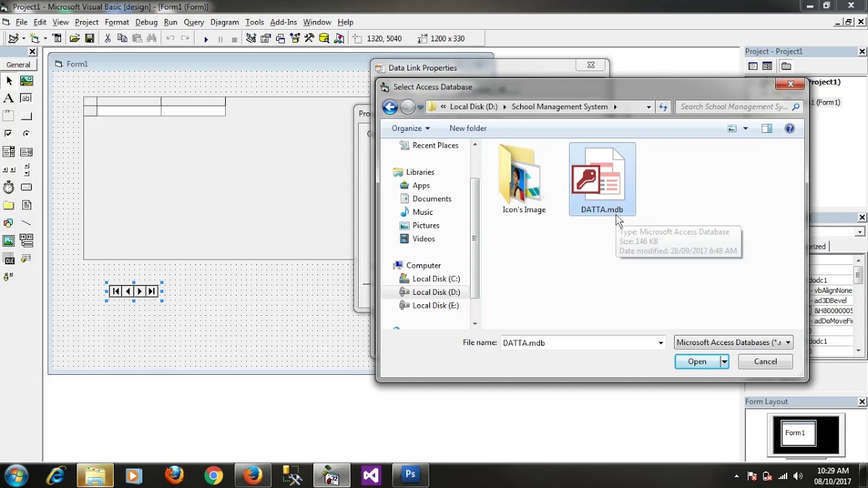Select the DriveListBox control tool
This screenshot has height=488, width=868.
(x=26, y=187)
